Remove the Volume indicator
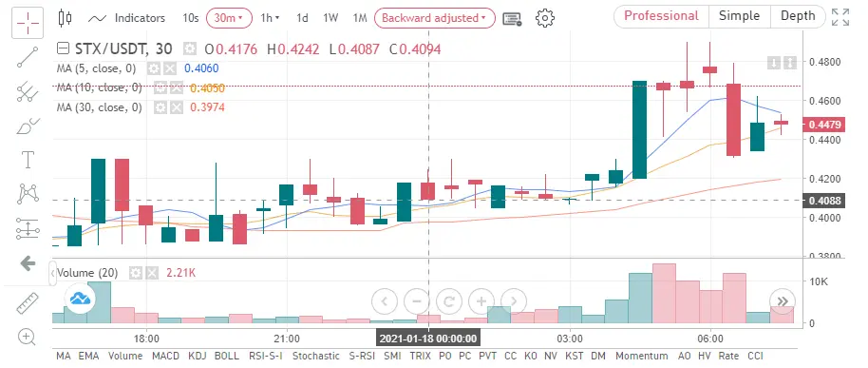This screenshot has height=368, width=868. tap(152, 273)
